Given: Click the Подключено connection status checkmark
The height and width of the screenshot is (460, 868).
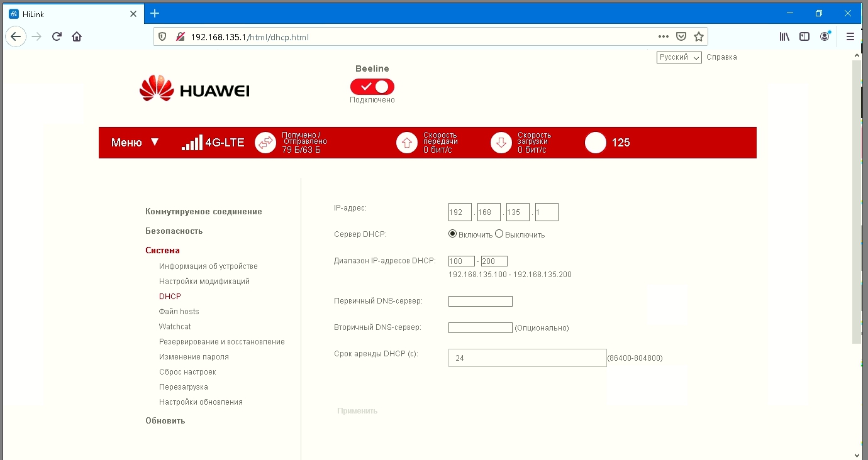Looking at the screenshot, I should (372, 86).
